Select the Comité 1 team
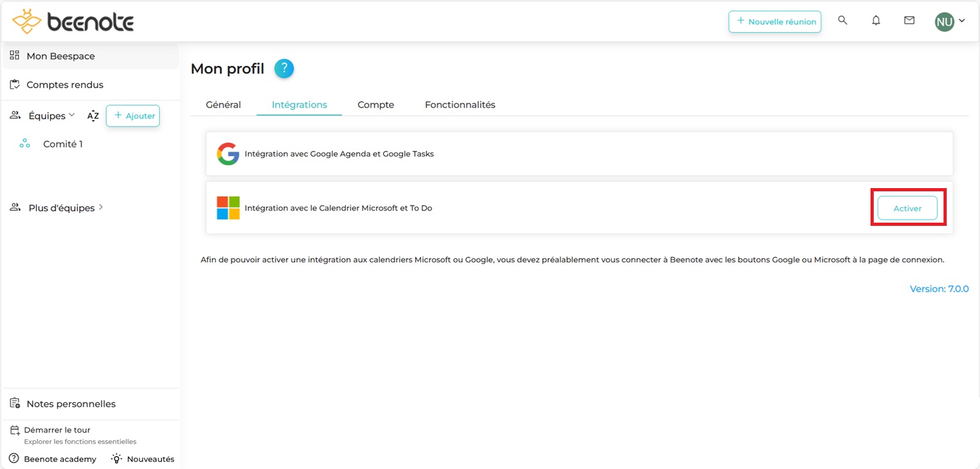This screenshot has height=469, width=980. (x=63, y=144)
